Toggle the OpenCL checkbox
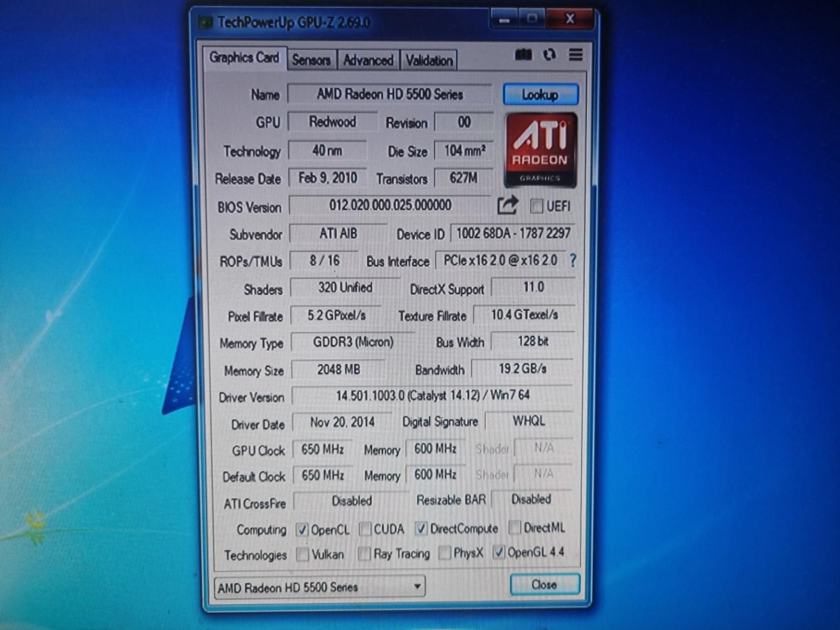This screenshot has height=630, width=840. 301,530
